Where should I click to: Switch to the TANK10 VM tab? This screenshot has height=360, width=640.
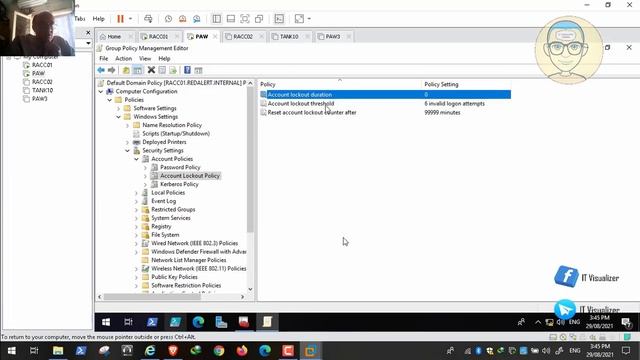(289, 37)
